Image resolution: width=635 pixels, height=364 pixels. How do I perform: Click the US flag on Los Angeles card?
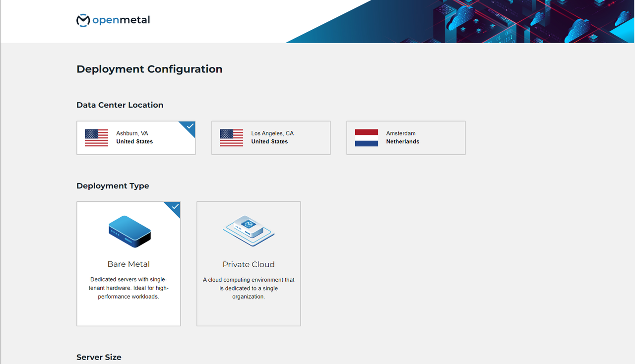(231, 137)
